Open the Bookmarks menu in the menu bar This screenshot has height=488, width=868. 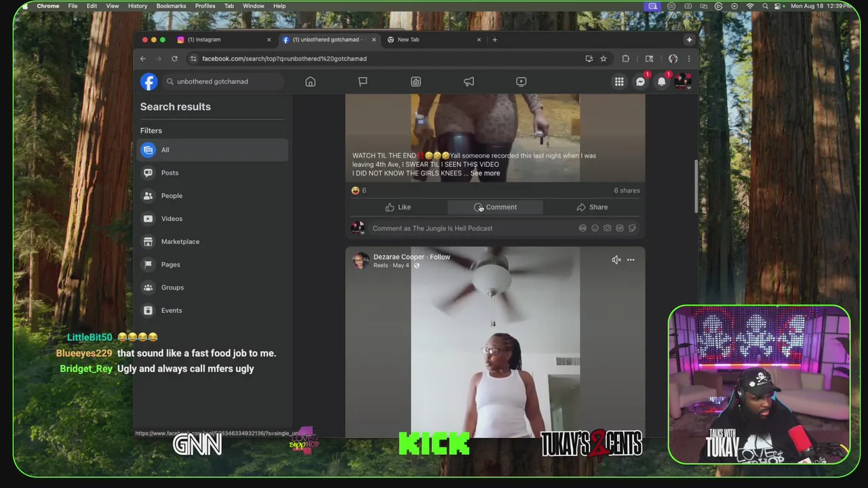click(x=171, y=6)
